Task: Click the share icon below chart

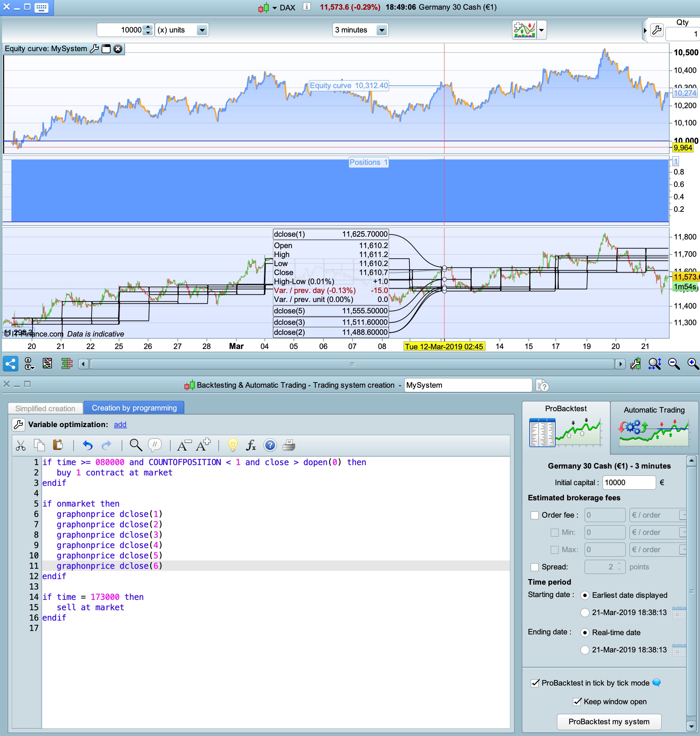Action: point(10,364)
